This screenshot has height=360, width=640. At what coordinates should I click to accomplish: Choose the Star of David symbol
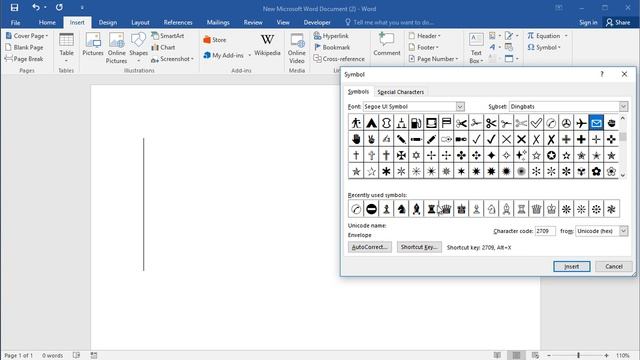pos(416,155)
